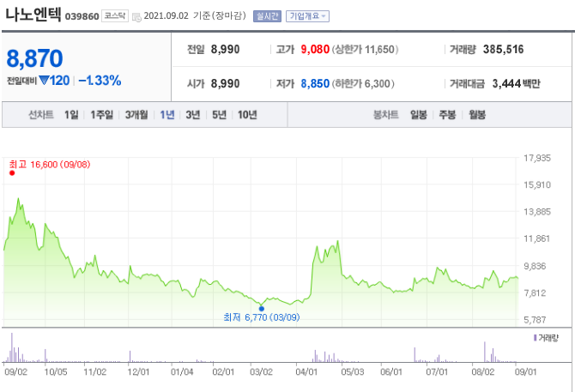Click the 최저 6,770 (03/09) label
This screenshot has height=392, width=575.
pos(262,317)
